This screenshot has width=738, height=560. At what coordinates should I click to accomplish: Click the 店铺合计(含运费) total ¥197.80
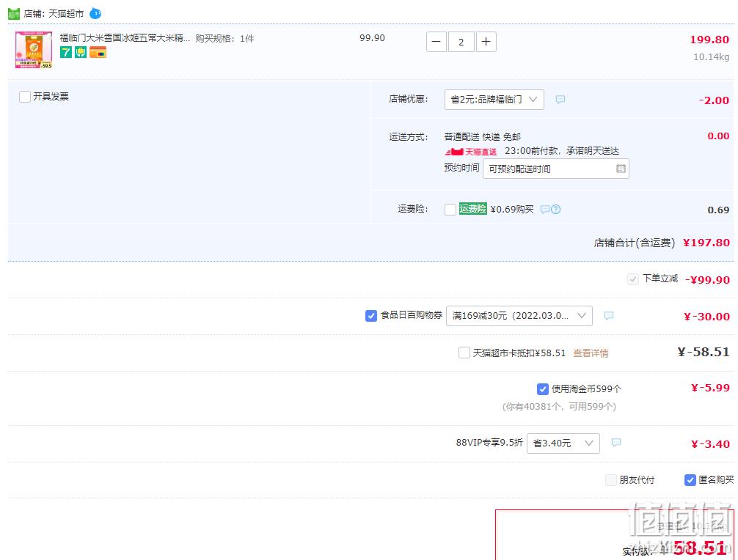tap(706, 243)
